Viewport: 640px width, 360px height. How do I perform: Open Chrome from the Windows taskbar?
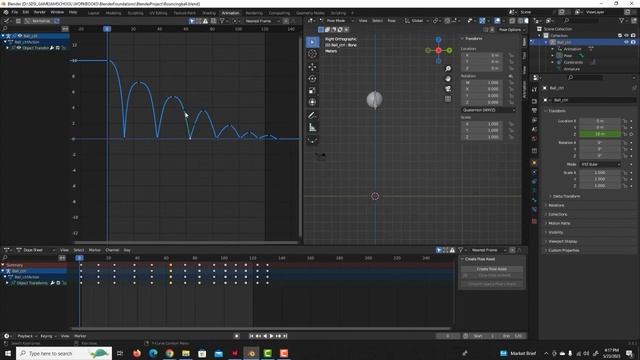coord(169,353)
